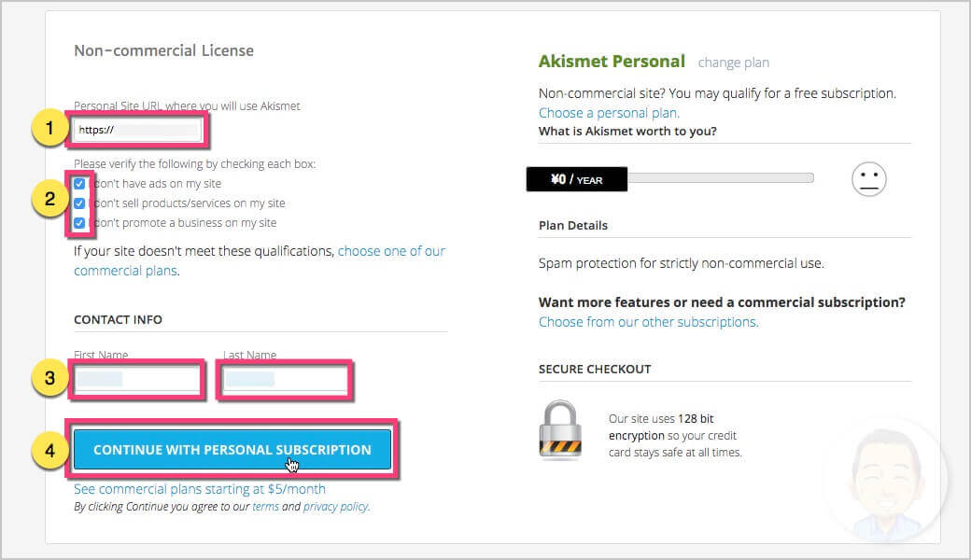971x560 pixels.
Task: Click the gray price slider track
Action: tap(720, 178)
